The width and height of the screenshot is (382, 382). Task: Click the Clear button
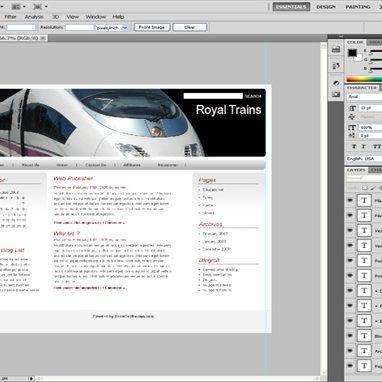pyautogui.click(x=189, y=27)
